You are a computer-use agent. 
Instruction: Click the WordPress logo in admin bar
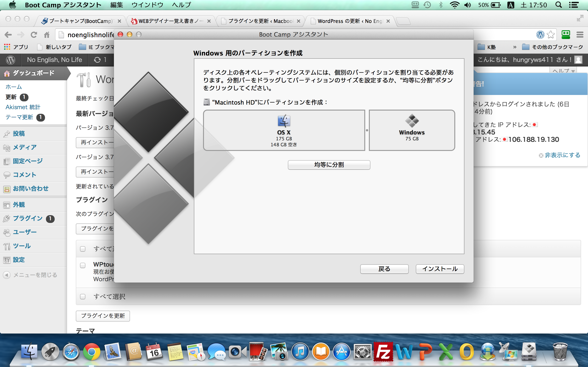[x=10, y=60]
